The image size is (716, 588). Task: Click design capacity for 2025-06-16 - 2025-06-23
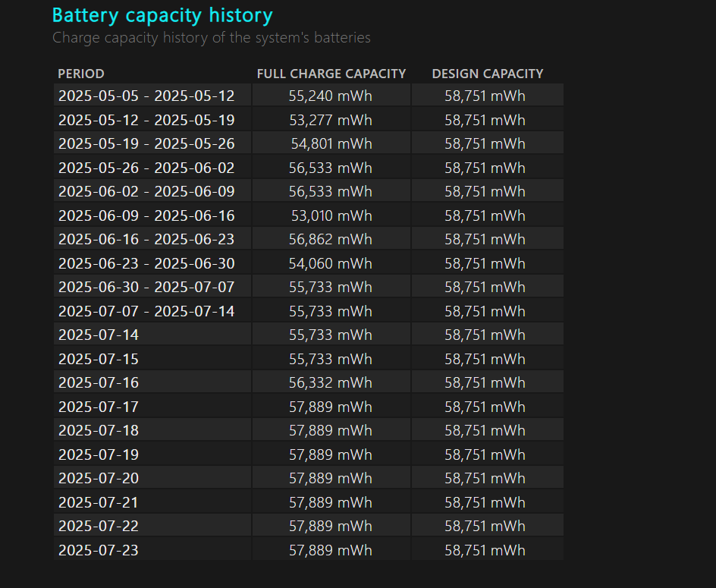pyautogui.click(x=485, y=240)
